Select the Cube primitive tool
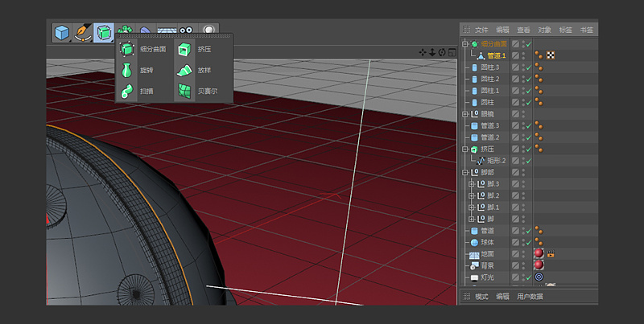644x324 pixels. [x=63, y=32]
